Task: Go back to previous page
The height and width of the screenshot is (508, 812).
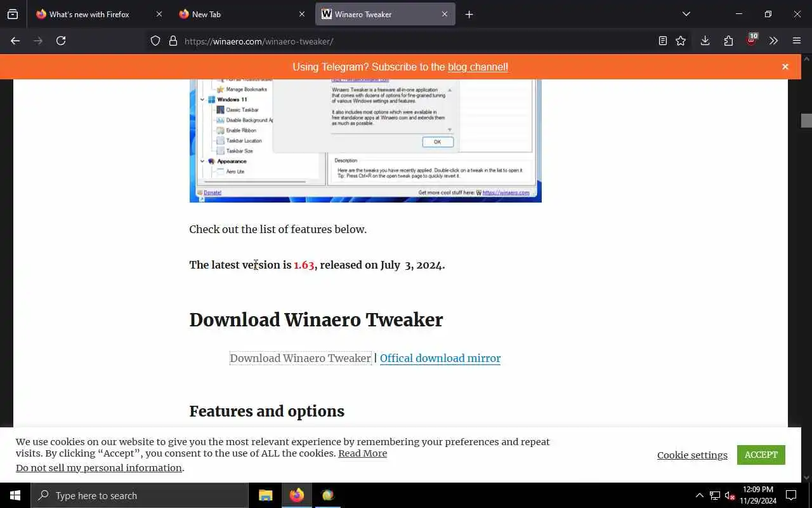Action: coord(15,41)
